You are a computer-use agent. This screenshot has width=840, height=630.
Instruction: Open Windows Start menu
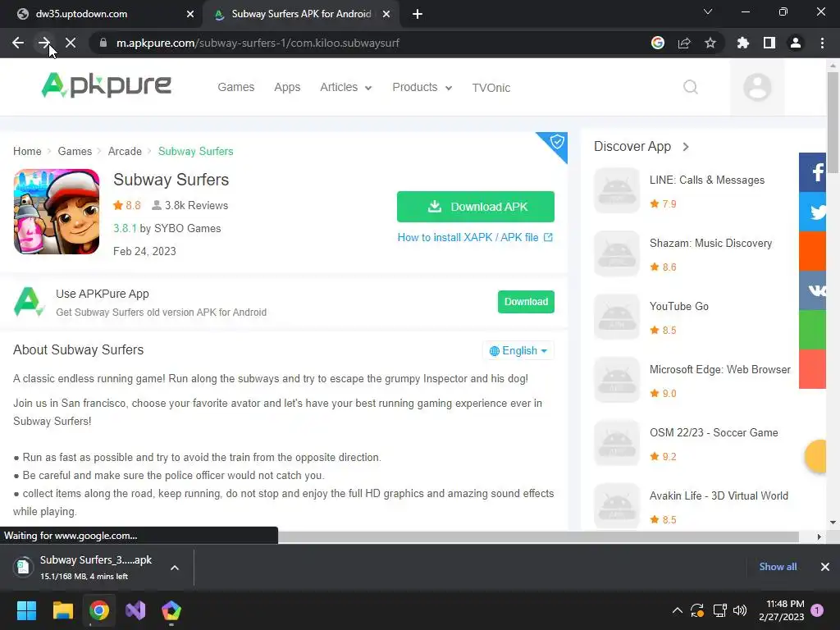coord(26,610)
